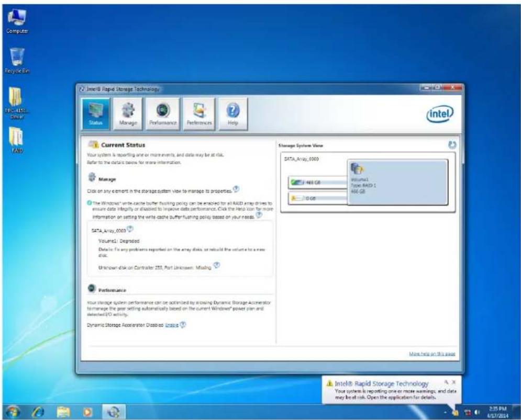Click the Performance section icon
Viewport: 521px width, 420px height.
pyautogui.click(x=92, y=288)
